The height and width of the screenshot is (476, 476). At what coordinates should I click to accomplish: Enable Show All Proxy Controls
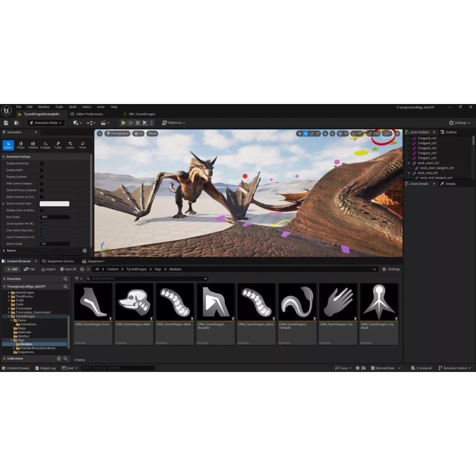[41, 190]
